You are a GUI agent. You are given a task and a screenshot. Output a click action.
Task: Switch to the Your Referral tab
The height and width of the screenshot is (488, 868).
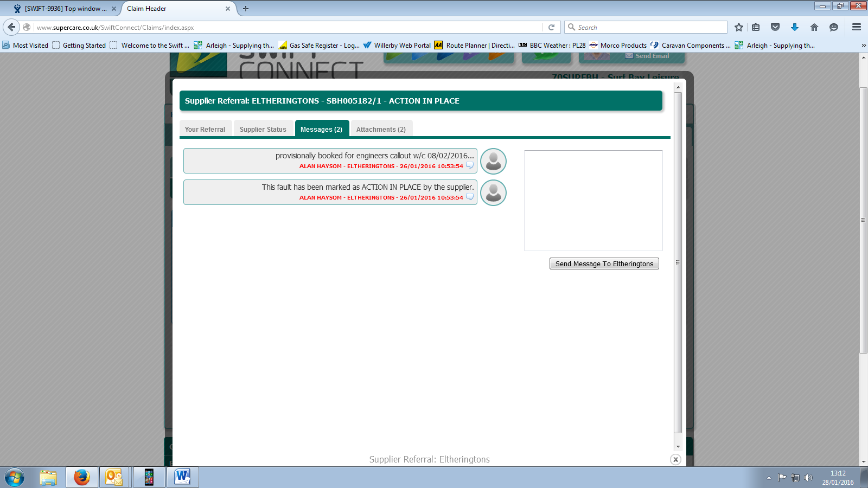tap(205, 129)
